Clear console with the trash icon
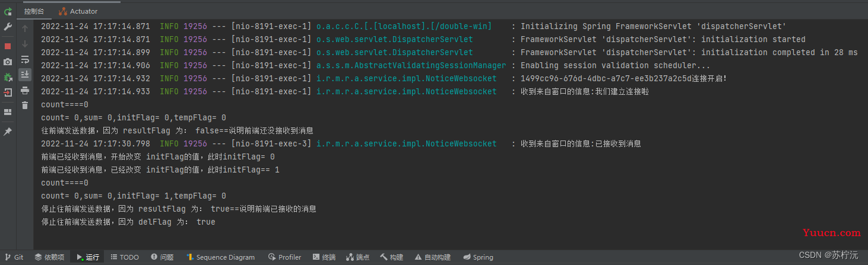The height and width of the screenshot is (265, 868). [25, 106]
